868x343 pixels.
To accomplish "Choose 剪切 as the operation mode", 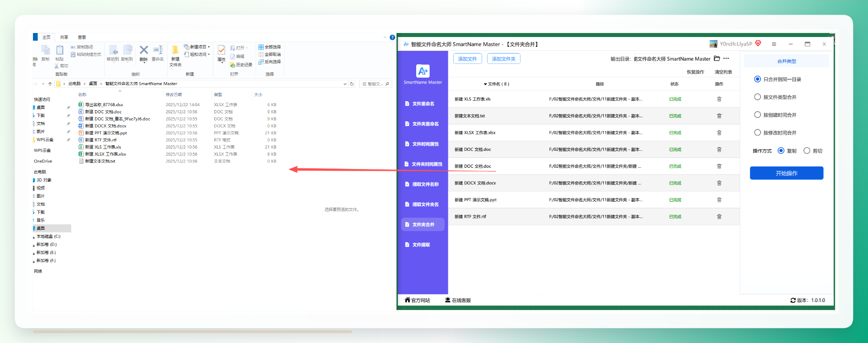I will point(807,151).
